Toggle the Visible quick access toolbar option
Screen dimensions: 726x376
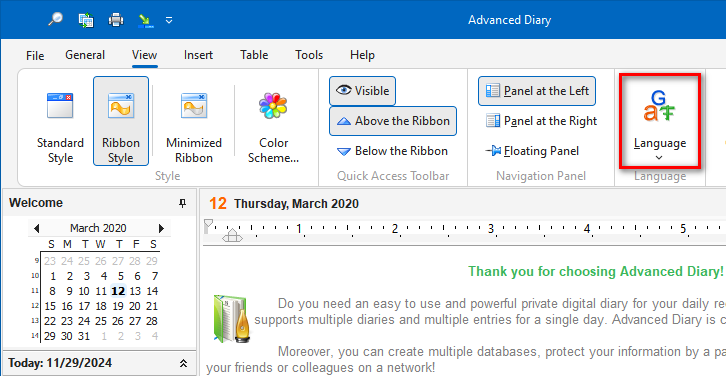pyautogui.click(x=363, y=91)
